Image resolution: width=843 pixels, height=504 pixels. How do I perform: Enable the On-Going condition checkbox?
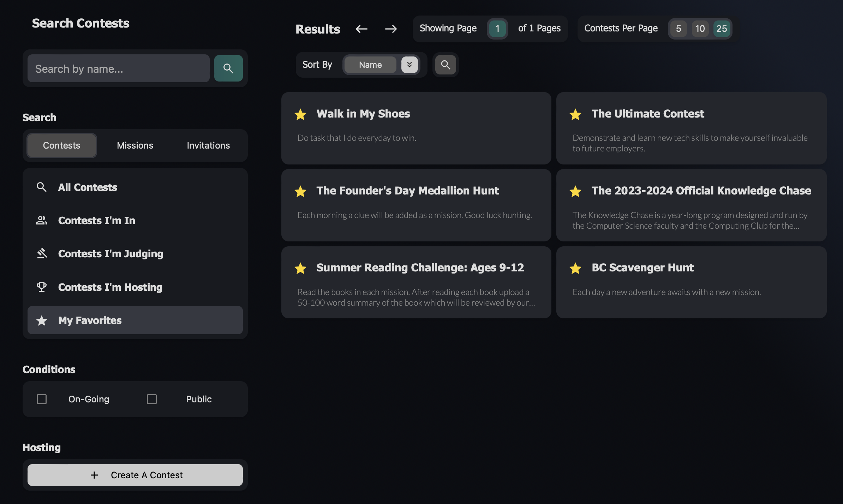(42, 399)
